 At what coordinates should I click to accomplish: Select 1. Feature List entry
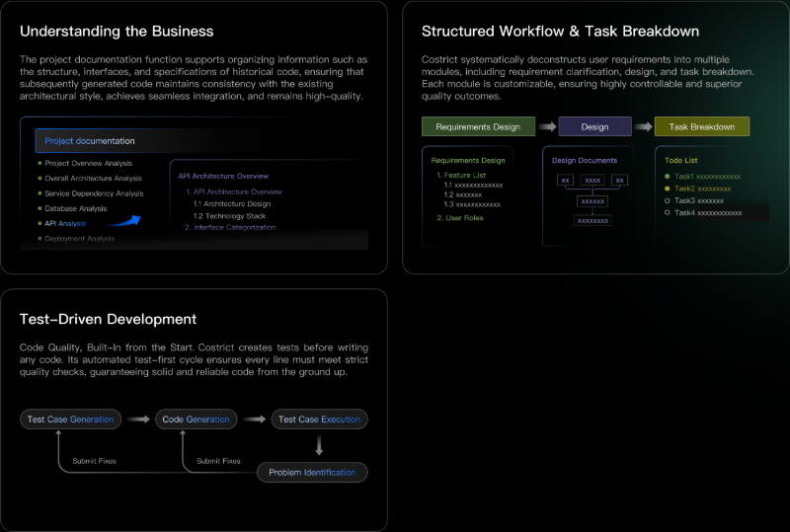click(x=461, y=175)
